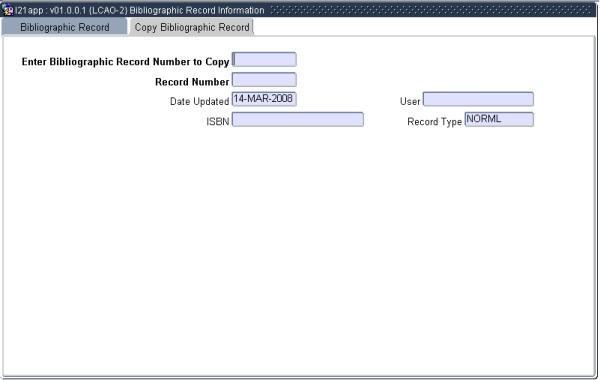600x380 pixels.
Task: Click the 'User' label text
Action: point(410,101)
